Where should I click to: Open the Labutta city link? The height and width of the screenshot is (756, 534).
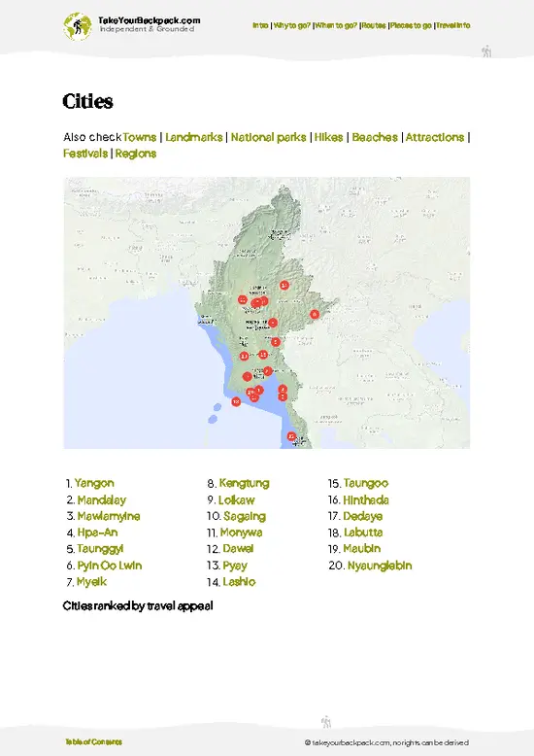pos(363,533)
